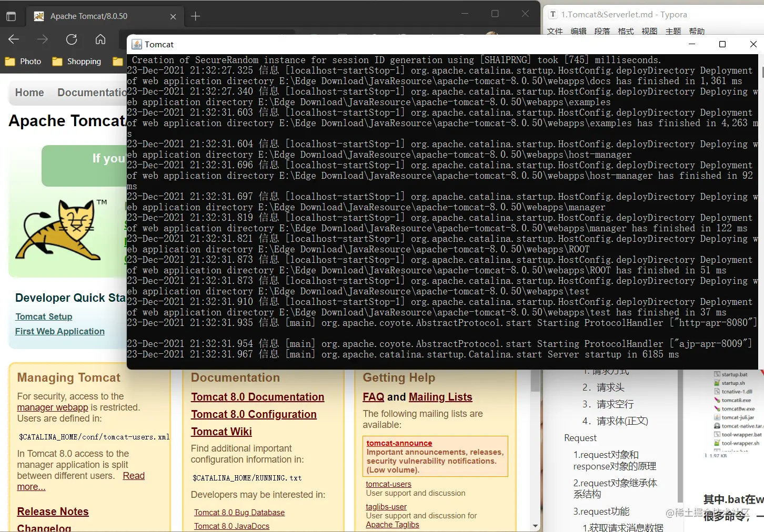764x532 pixels.
Task: Click tomcat8.exe in Typora image file list
Action: pyautogui.click(x=732, y=400)
